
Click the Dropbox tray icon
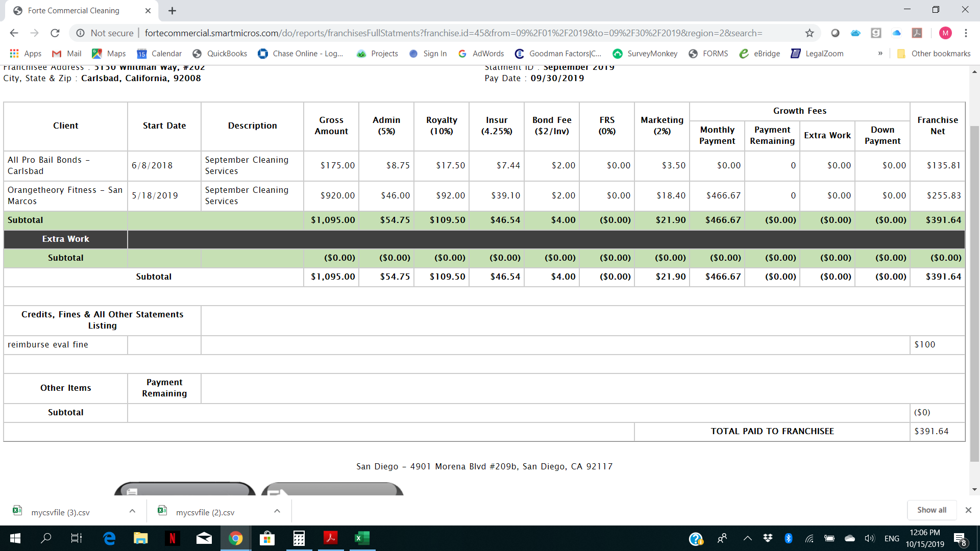[768, 538]
